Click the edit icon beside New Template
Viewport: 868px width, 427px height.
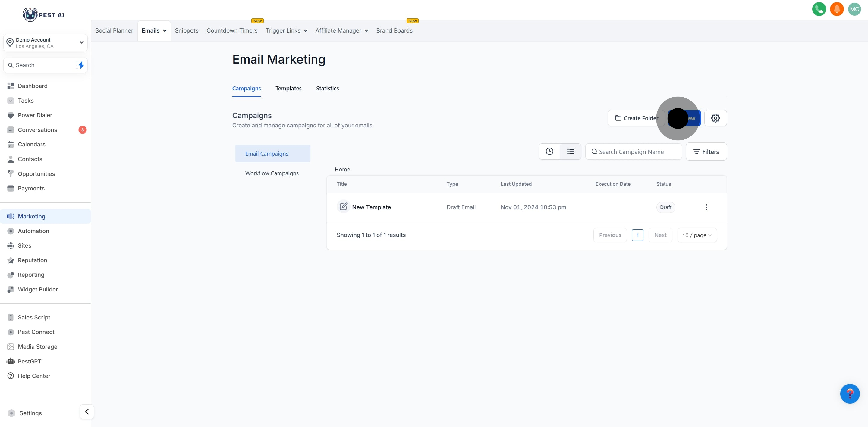coord(343,207)
